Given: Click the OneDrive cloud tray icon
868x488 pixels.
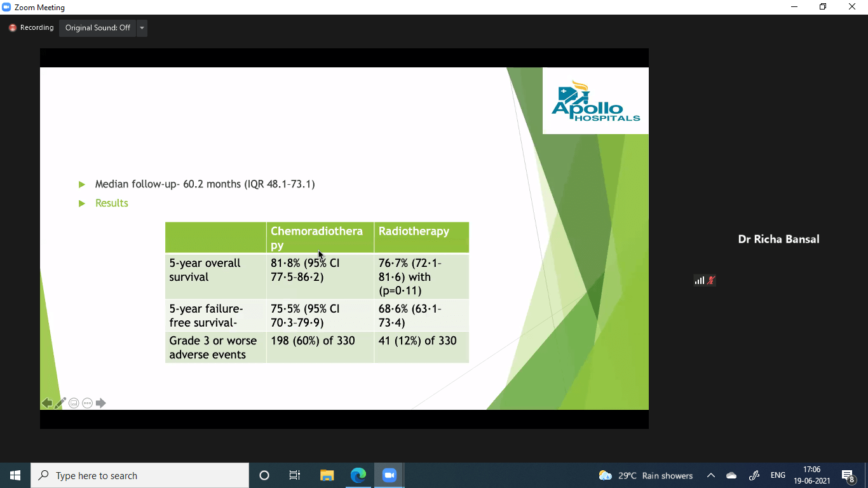Looking at the screenshot, I should coord(731,475).
